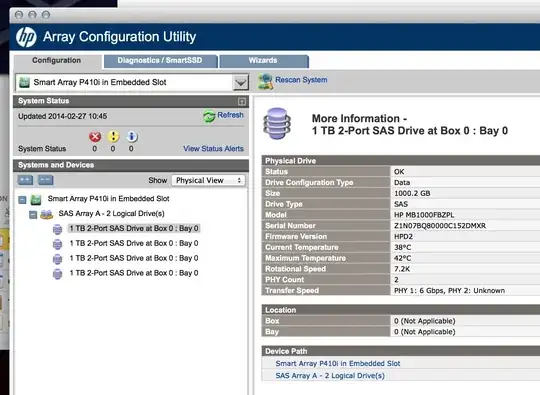Screen dimensions: 540x395
Task: Click the yellow warning status icon
Action: tap(113, 137)
